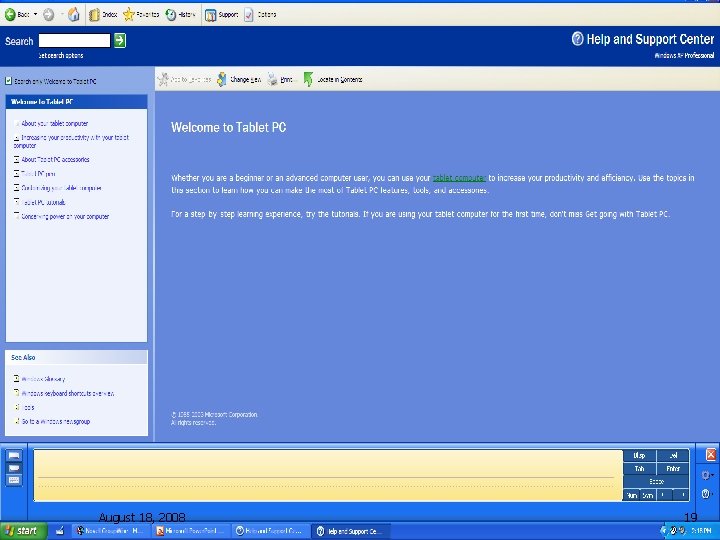Start the search with the green arrow
Viewport: 720px width, 540px height.
tap(120, 40)
